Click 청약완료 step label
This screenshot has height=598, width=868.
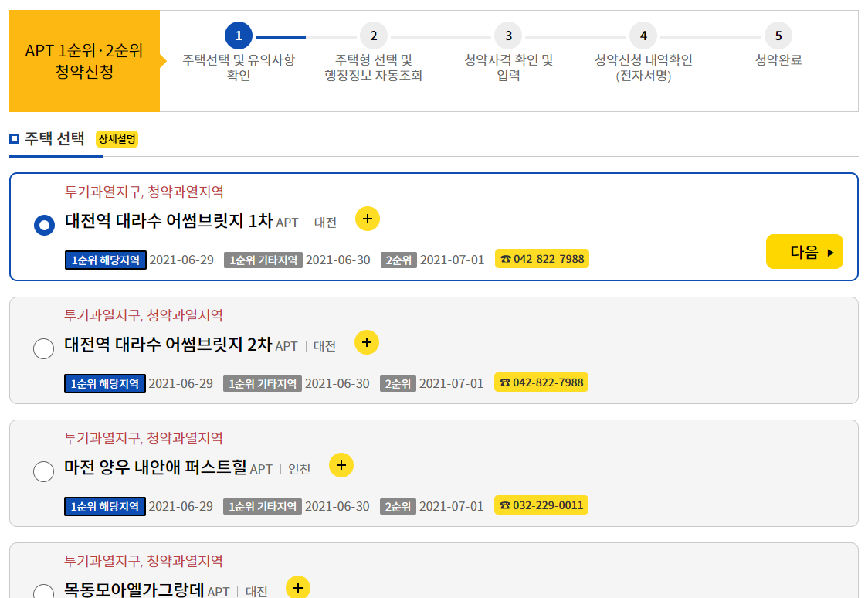pos(778,59)
